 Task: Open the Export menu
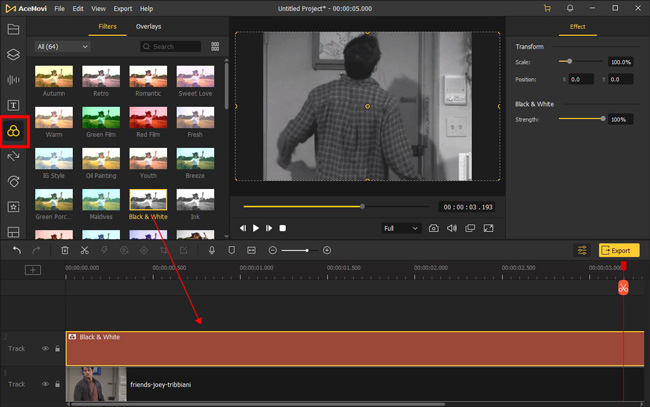(x=123, y=8)
